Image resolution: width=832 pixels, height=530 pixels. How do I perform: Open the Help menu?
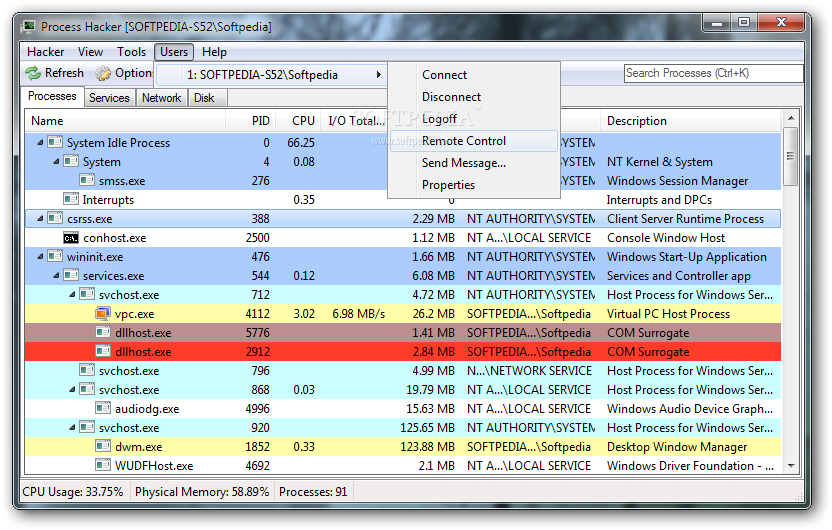coord(214,52)
